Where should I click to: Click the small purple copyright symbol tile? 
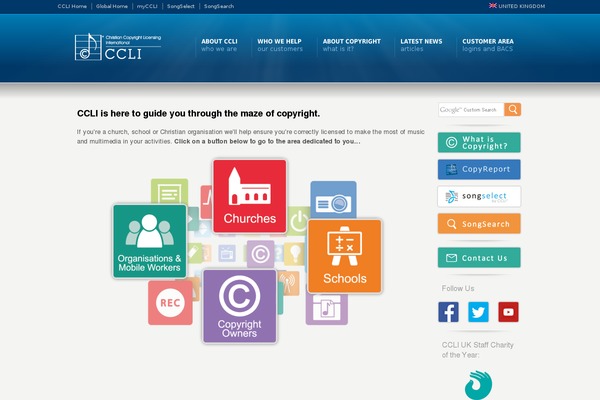coord(260,254)
